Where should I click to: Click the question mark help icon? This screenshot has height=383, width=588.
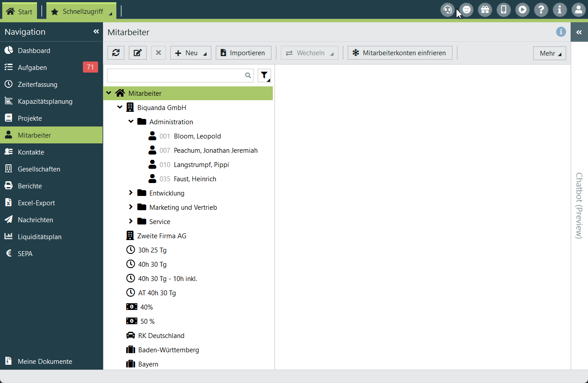tap(541, 9)
